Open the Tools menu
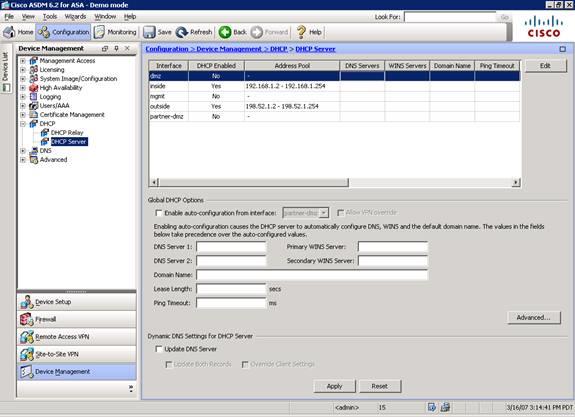Screen dimensions: 575x417 point(50,17)
